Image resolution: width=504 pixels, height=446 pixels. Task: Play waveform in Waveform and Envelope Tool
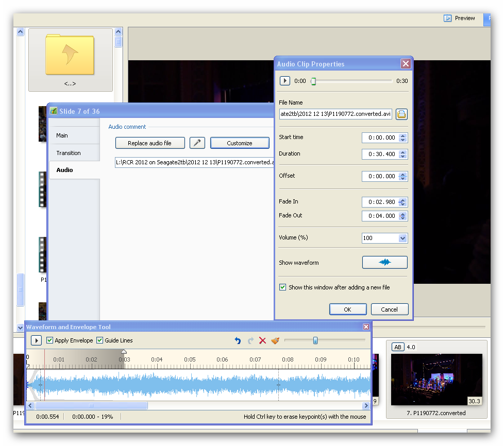pos(36,340)
